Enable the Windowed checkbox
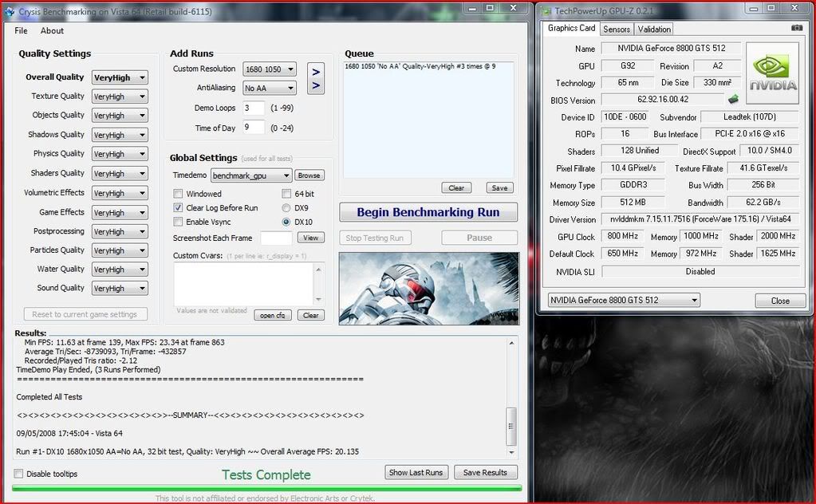Image resolution: width=816 pixels, height=504 pixels. pyautogui.click(x=179, y=194)
